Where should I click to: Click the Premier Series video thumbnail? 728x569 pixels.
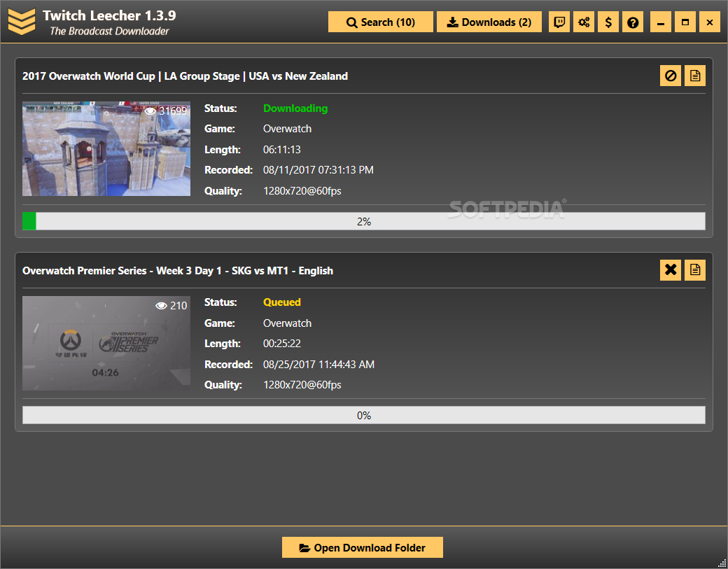point(106,343)
